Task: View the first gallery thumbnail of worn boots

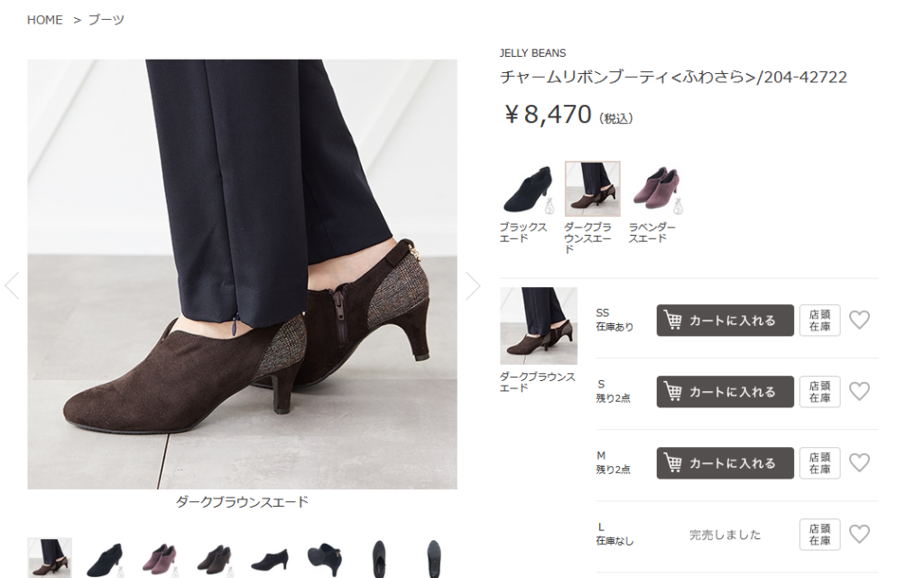Action: coord(50,558)
